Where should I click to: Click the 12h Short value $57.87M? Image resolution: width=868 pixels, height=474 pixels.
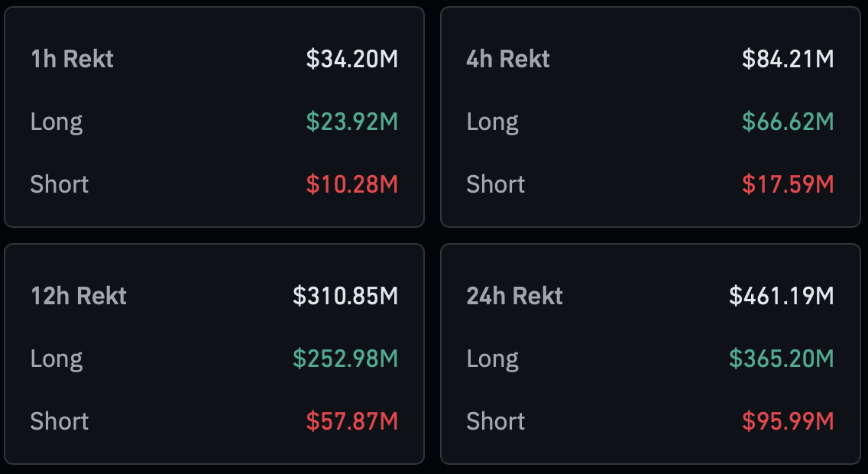click(352, 421)
